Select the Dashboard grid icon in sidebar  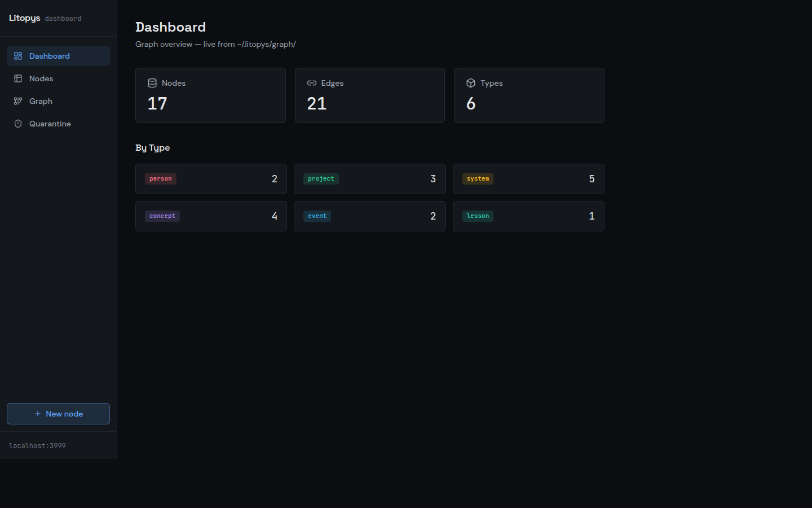click(17, 56)
